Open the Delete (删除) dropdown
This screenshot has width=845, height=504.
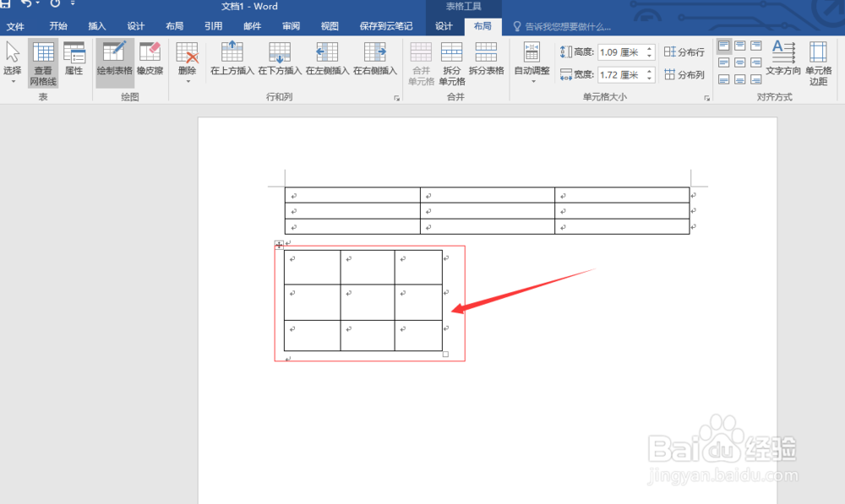[187, 63]
